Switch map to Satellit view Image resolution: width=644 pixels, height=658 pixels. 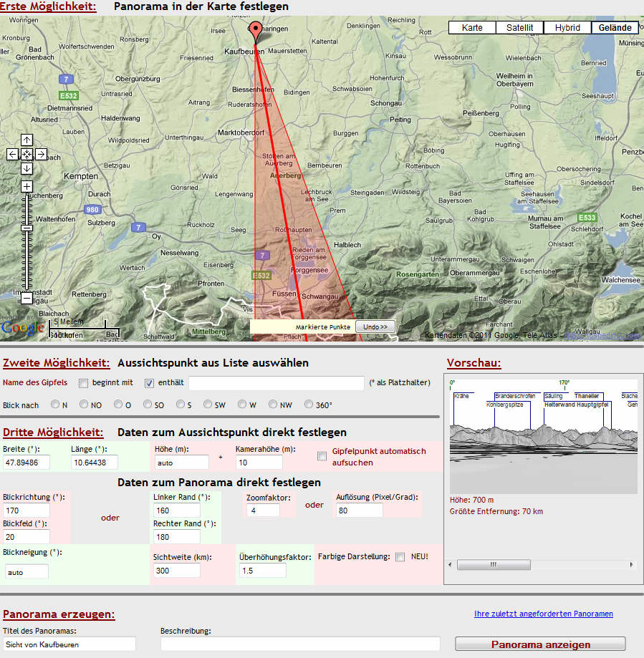[519, 28]
